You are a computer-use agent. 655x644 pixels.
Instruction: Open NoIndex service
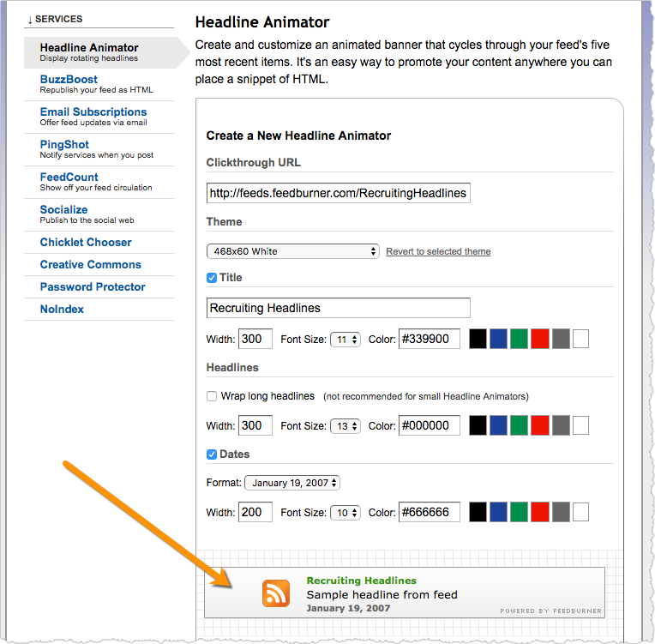(x=62, y=309)
